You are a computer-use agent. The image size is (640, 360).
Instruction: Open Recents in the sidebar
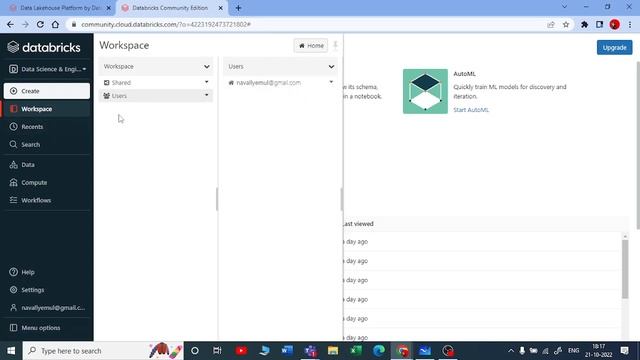(47, 127)
